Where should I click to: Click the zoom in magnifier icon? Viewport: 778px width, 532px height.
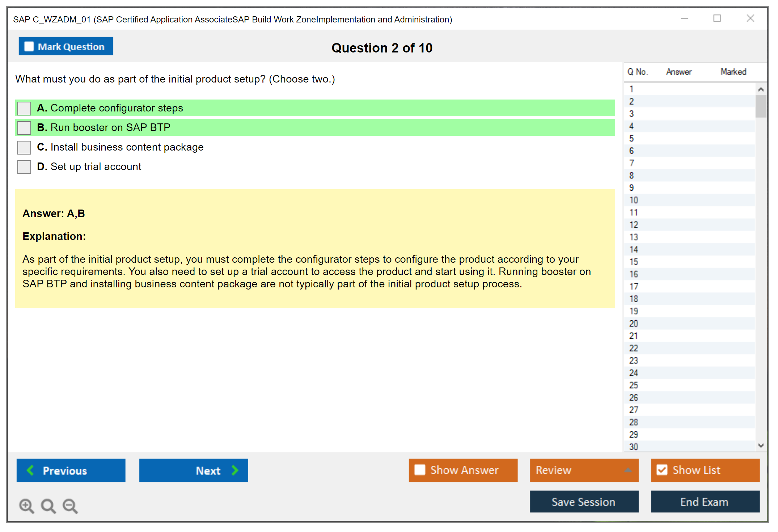tap(26, 506)
